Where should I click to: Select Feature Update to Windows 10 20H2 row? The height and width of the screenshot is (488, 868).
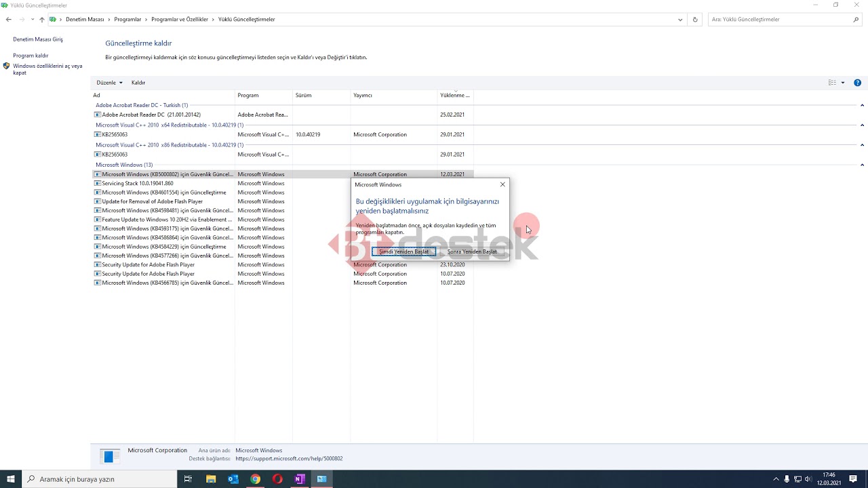[282, 220]
